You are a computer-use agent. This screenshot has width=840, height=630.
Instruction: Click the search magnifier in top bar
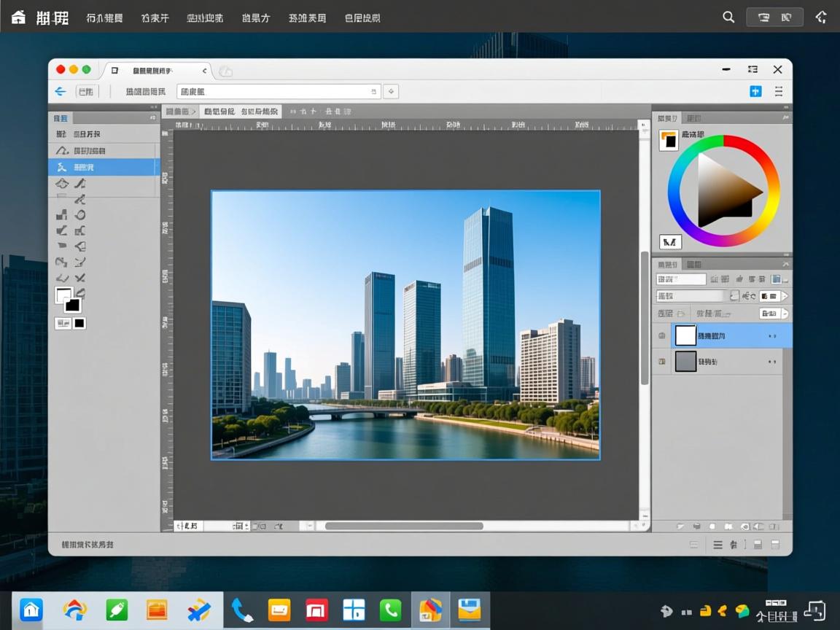pos(728,17)
